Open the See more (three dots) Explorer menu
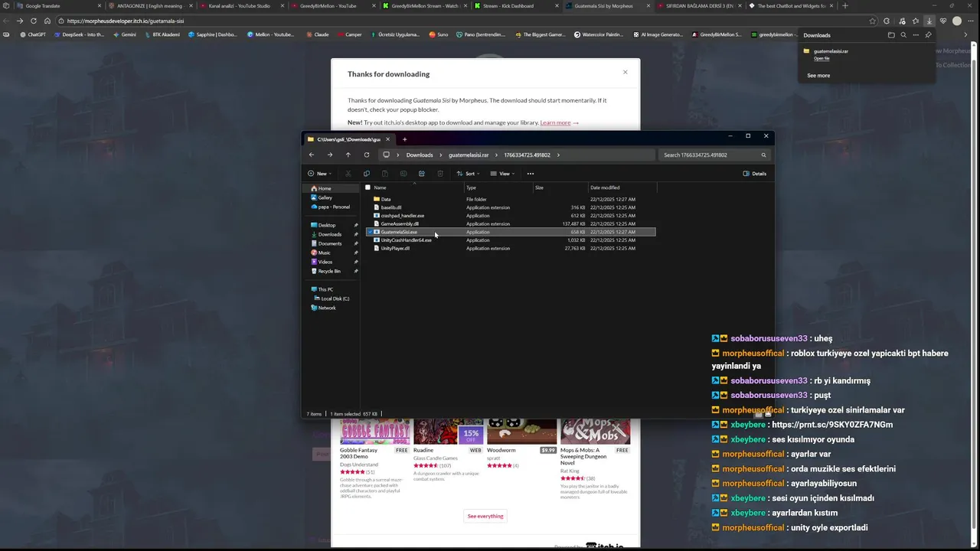Image resolution: width=980 pixels, height=551 pixels. (531, 174)
